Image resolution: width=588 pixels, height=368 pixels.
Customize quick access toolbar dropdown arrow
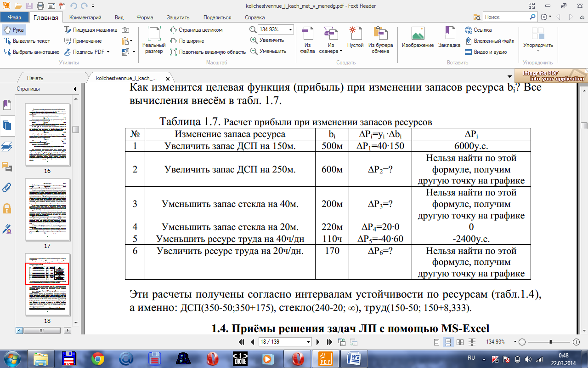pos(93,6)
